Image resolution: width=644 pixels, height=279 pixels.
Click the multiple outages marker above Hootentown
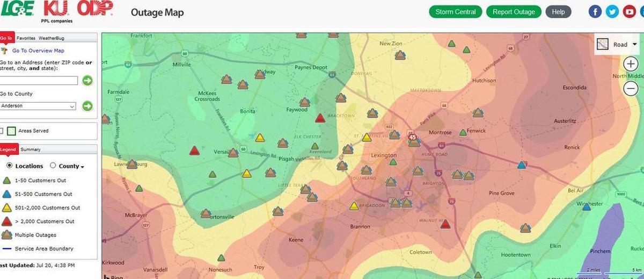click(x=525, y=228)
